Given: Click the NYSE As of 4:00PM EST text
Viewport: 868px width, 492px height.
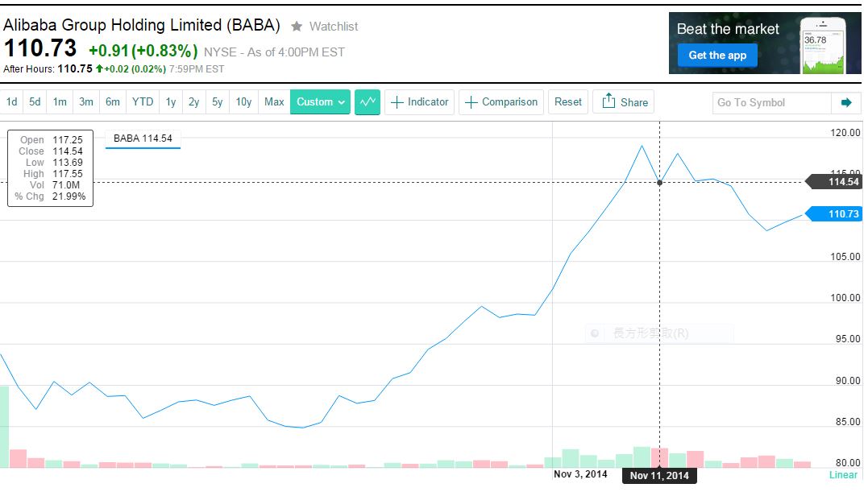Looking at the screenshot, I should tap(274, 52).
